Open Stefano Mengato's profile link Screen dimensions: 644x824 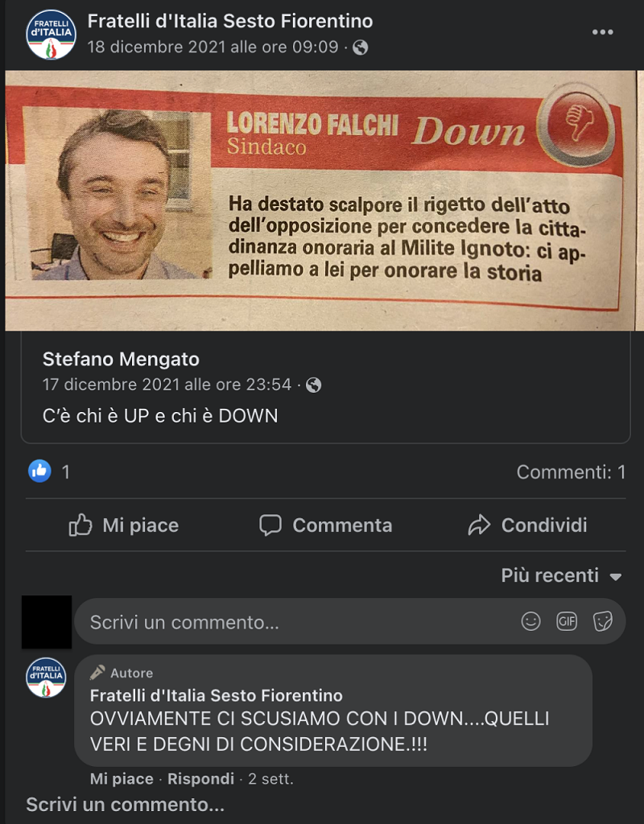[x=121, y=360]
